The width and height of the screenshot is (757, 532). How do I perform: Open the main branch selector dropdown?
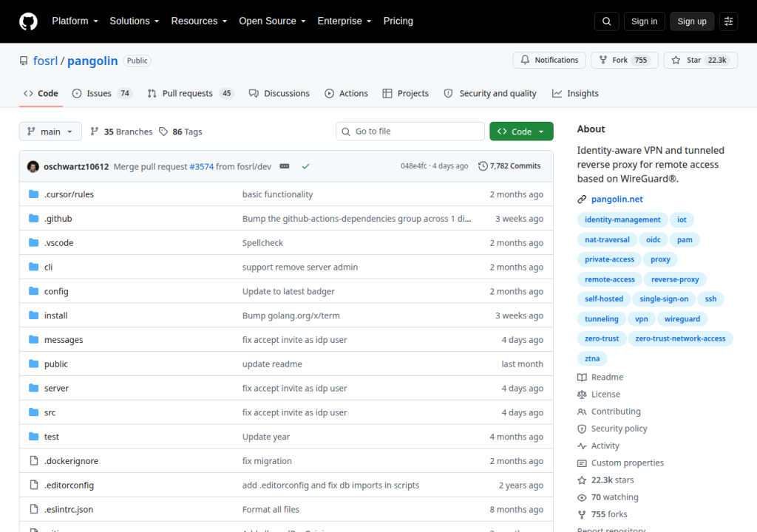tap(50, 132)
